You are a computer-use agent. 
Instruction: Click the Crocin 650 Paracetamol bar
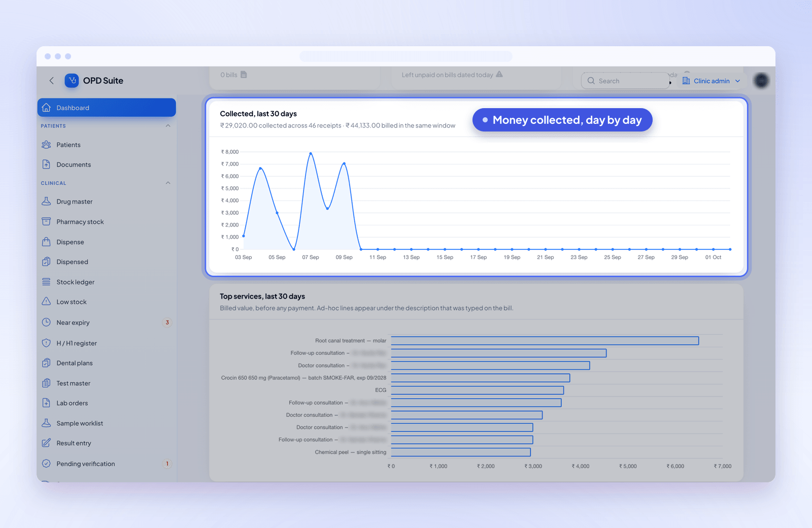(480, 378)
